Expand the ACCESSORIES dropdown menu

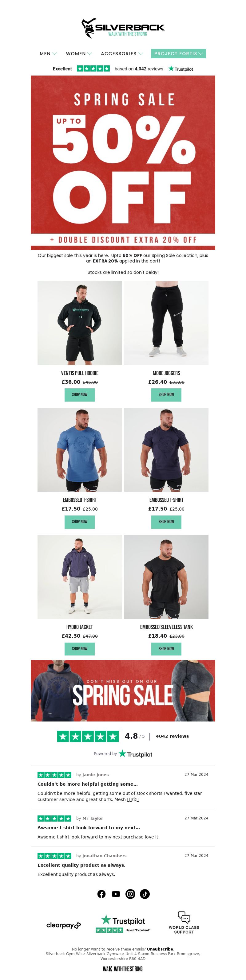pos(122,54)
